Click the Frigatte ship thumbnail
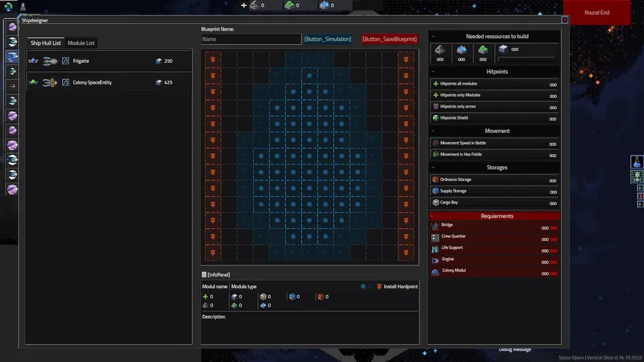 50,61
